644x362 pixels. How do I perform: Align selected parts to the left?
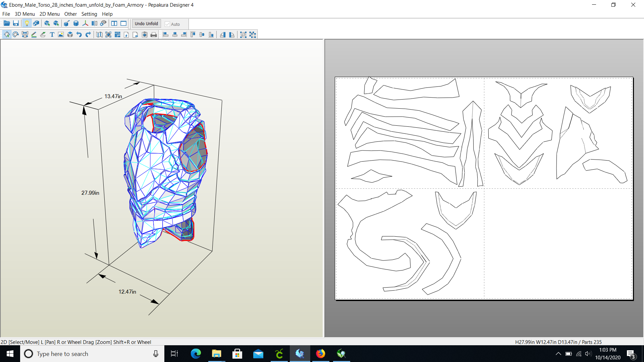[x=166, y=35]
